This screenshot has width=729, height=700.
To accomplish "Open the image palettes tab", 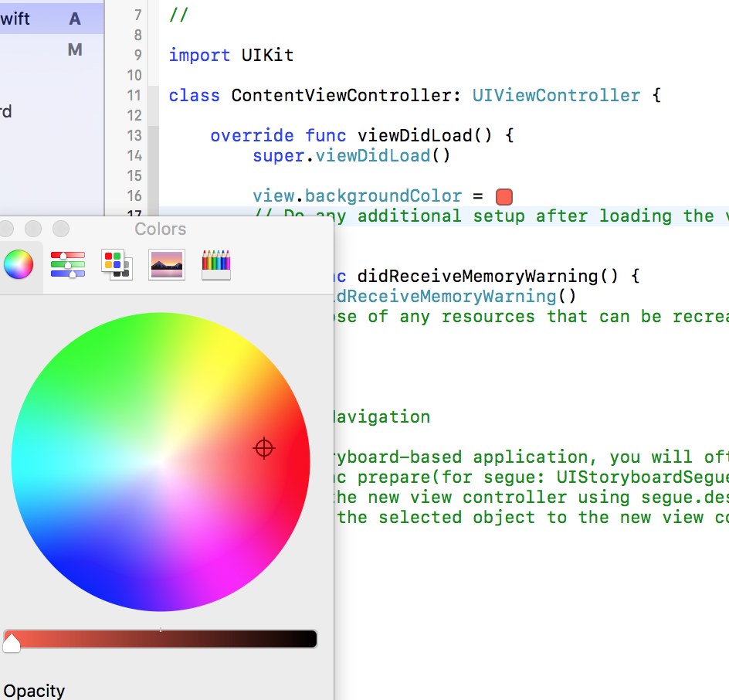I will click(167, 265).
